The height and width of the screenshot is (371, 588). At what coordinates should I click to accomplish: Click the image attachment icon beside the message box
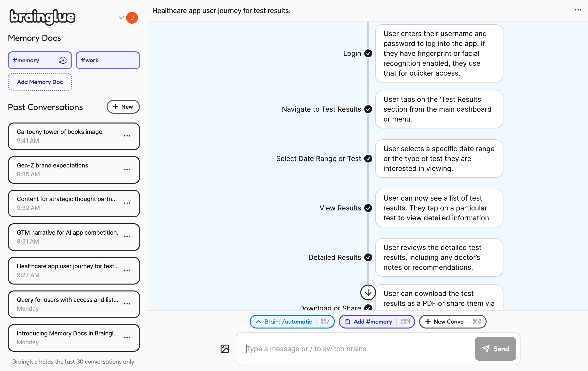(225, 349)
